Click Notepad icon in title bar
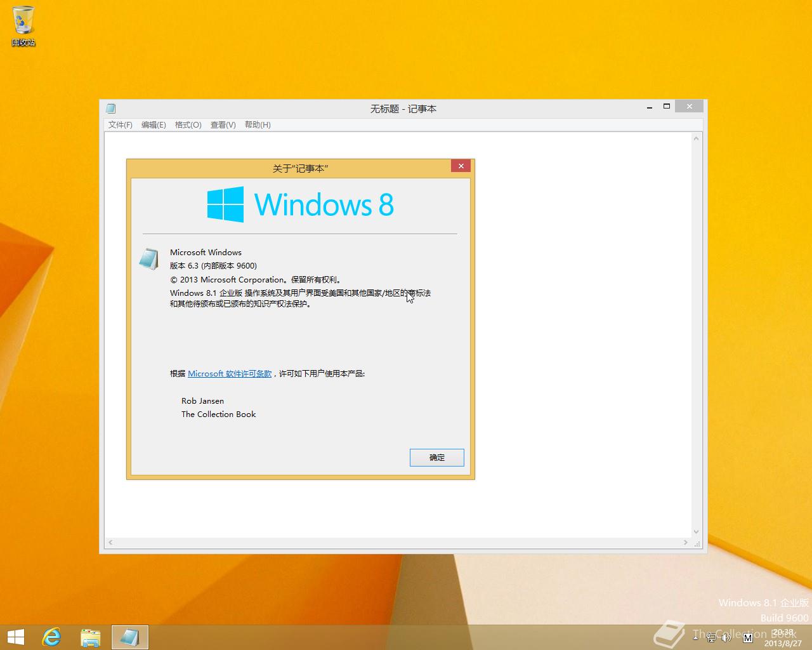The image size is (812, 650). coord(110,109)
